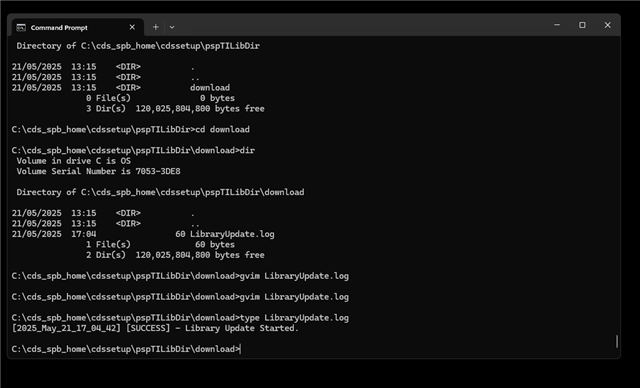Click the SUCCESS log output line
This screenshot has height=388, width=640.
click(x=155, y=328)
